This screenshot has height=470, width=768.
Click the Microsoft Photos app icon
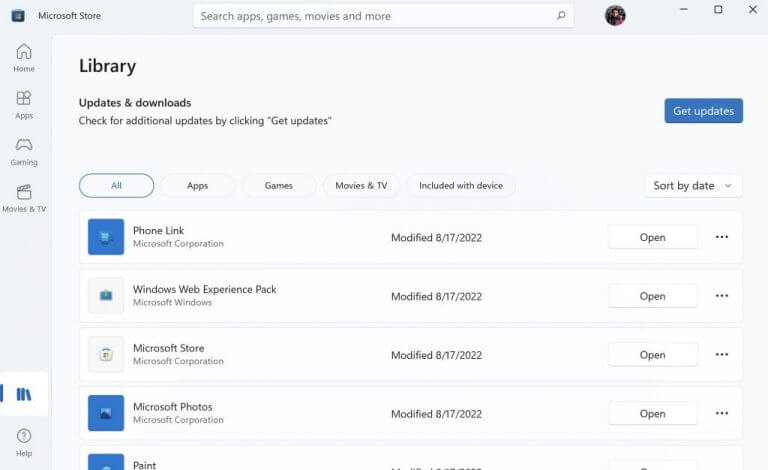106,413
